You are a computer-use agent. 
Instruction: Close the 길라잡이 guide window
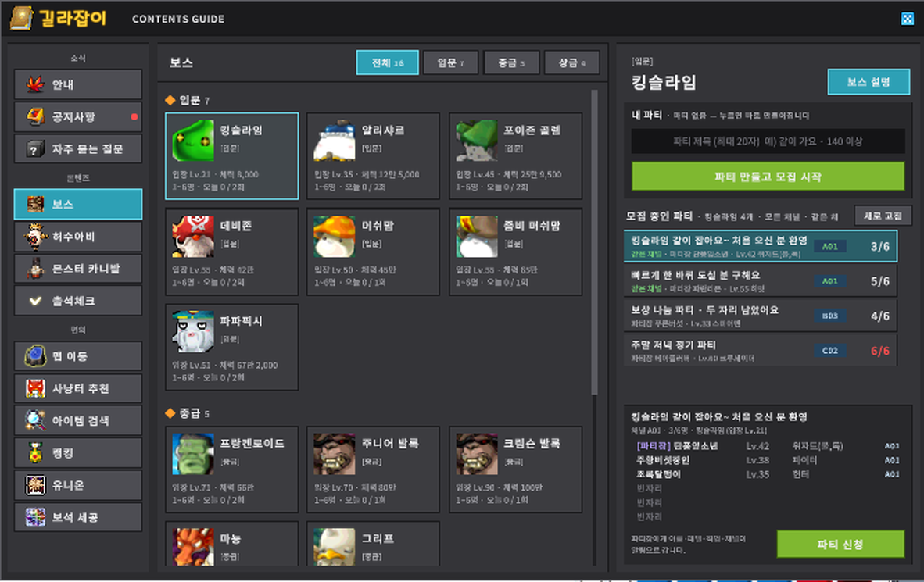908,19
